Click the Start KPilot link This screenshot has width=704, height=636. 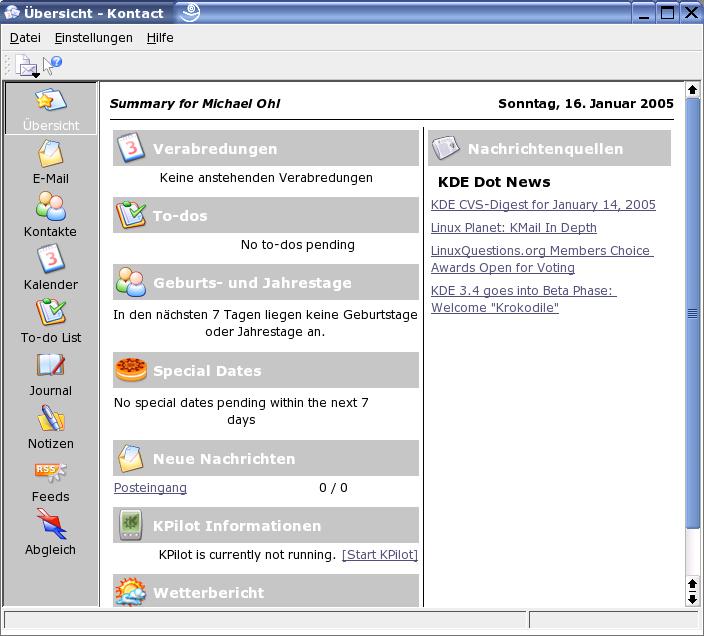point(380,555)
